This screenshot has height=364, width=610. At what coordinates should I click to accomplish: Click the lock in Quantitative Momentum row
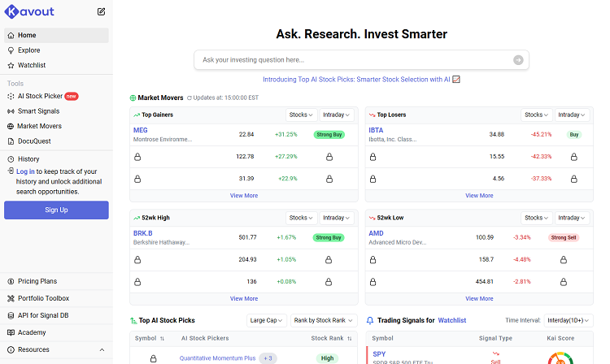(153, 358)
